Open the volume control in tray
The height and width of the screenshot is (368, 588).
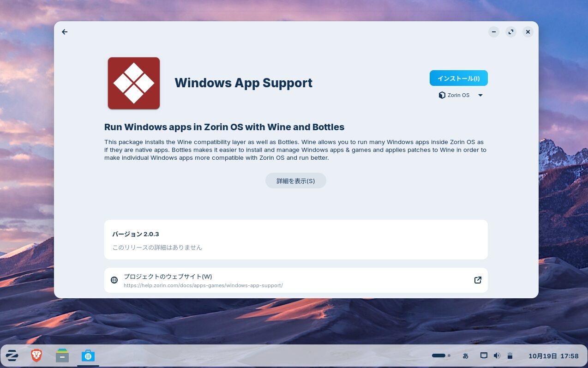tap(497, 356)
